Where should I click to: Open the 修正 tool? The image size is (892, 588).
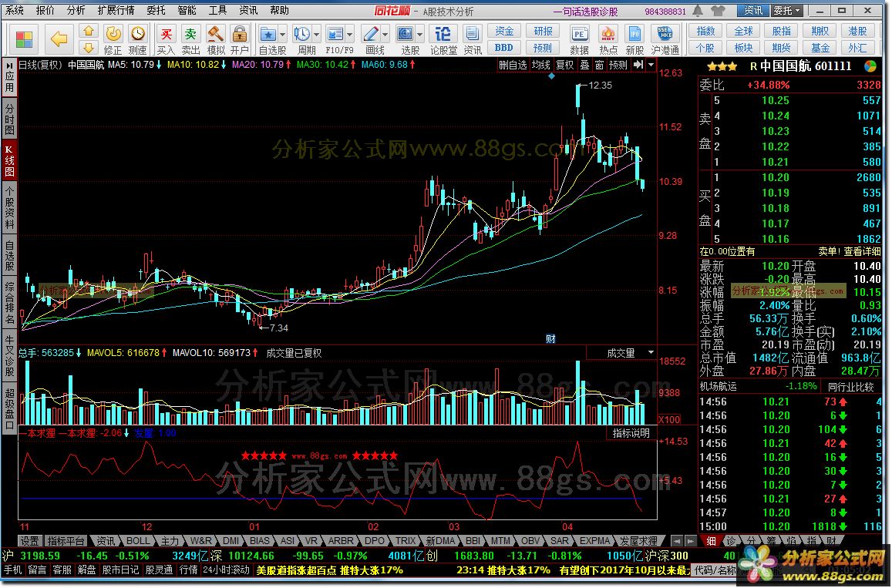(x=113, y=40)
